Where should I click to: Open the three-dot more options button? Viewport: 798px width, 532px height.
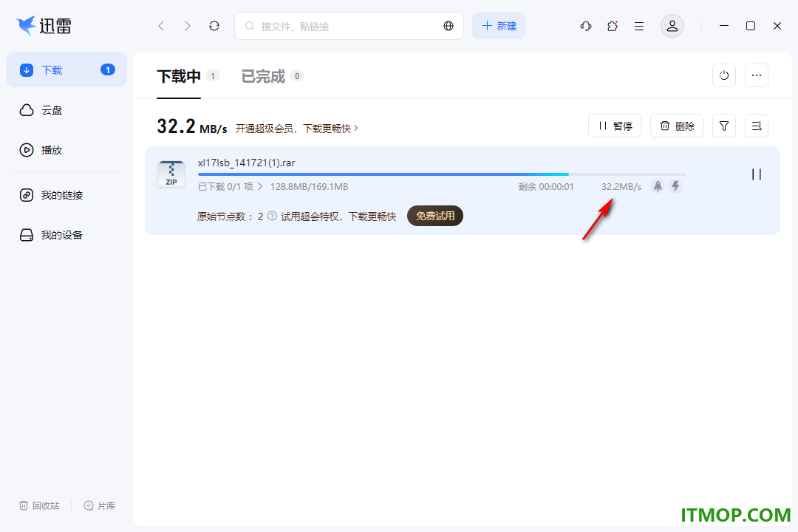(x=757, y=75)
